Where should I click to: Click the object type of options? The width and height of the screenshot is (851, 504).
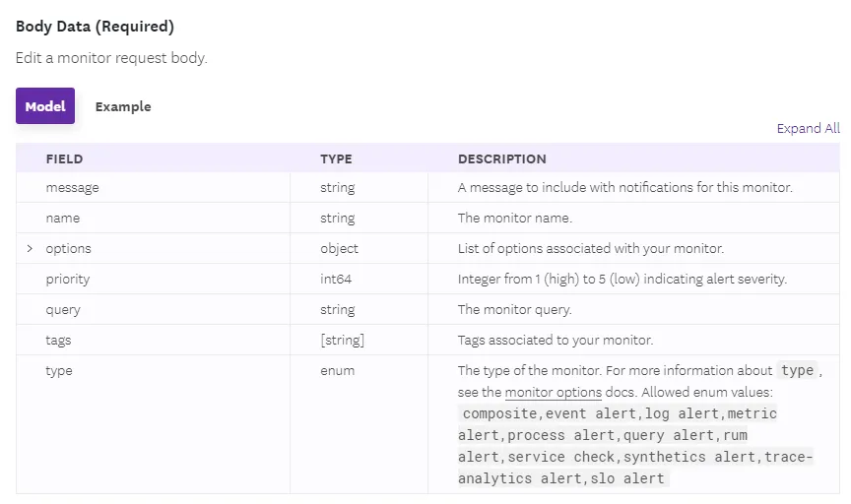pyautogui.click(x=339, y=248)
